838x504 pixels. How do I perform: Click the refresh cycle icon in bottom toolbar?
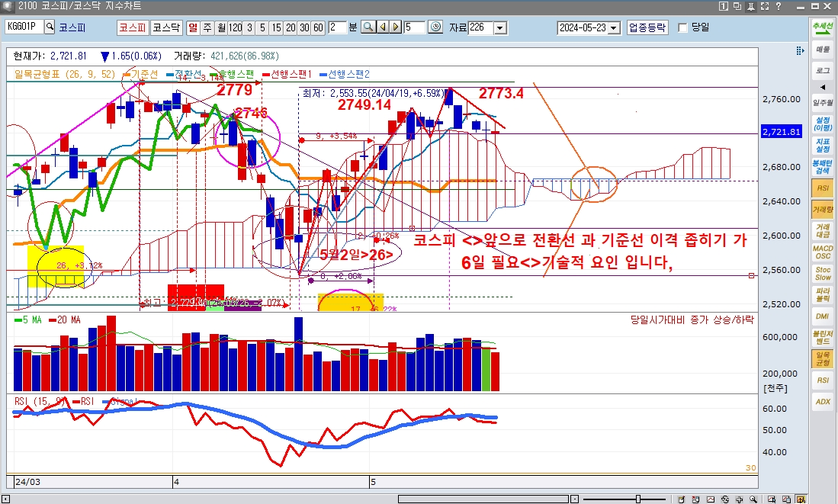[x=724, y=499]
